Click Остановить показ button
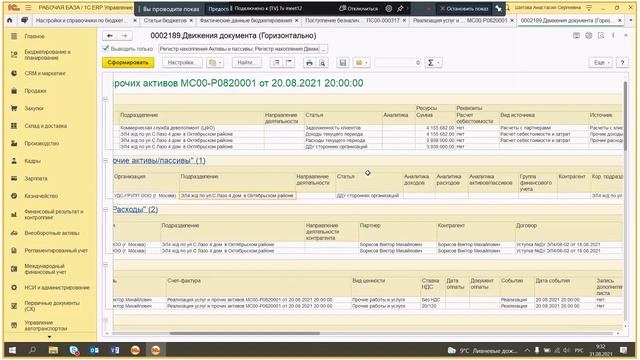 (464, 8)
